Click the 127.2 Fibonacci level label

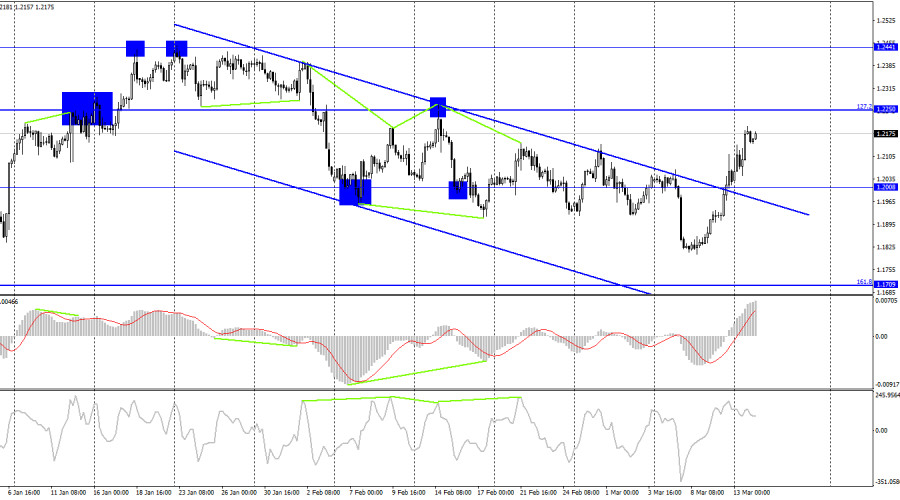click(864, 107)
